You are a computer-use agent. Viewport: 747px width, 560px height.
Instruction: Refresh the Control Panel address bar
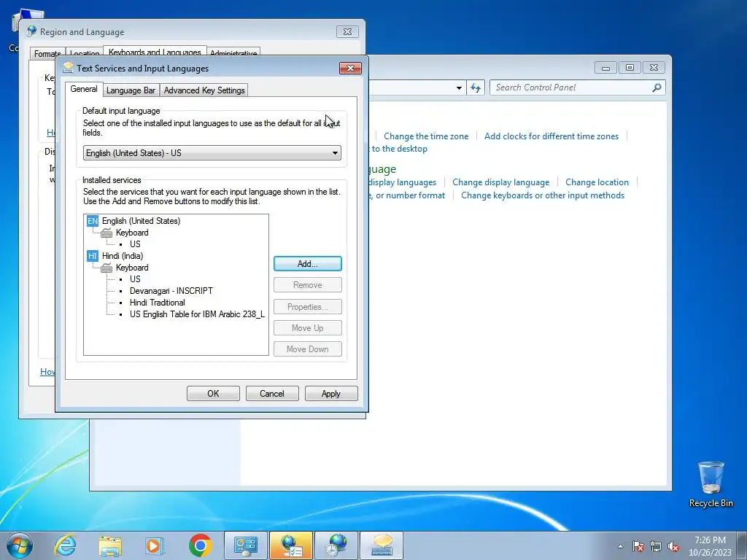(476, 87)
